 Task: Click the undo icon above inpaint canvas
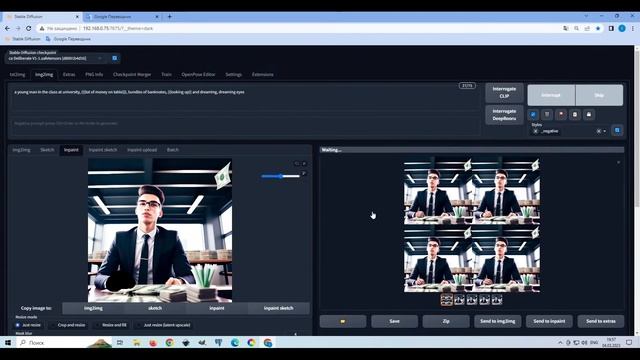[297, 164]
